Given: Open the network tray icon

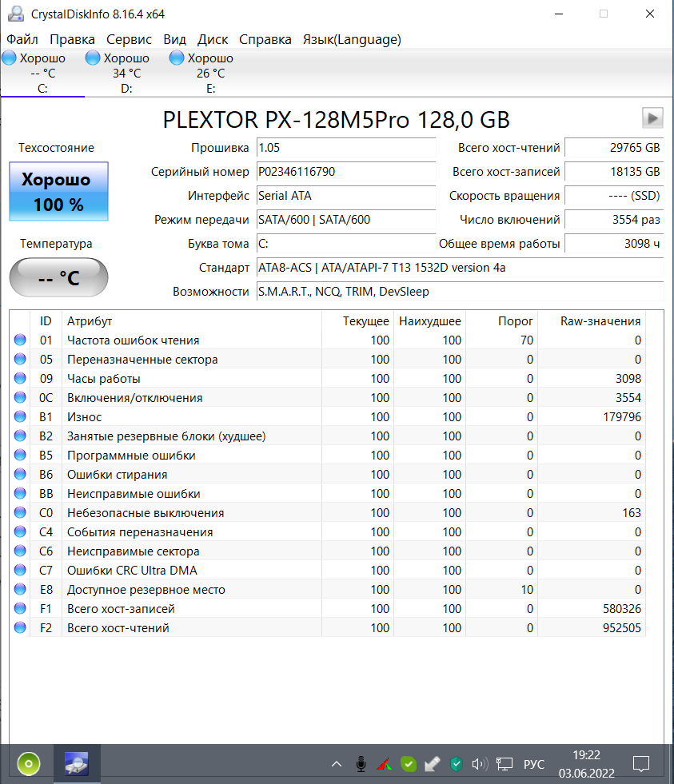Looking at the screenshot, I should point(505,764).
